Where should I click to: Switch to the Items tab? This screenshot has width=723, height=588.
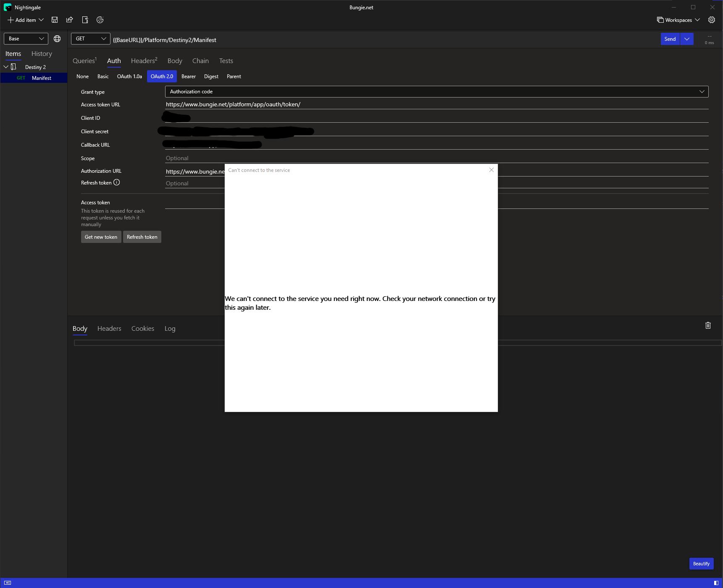pos(13,54)
